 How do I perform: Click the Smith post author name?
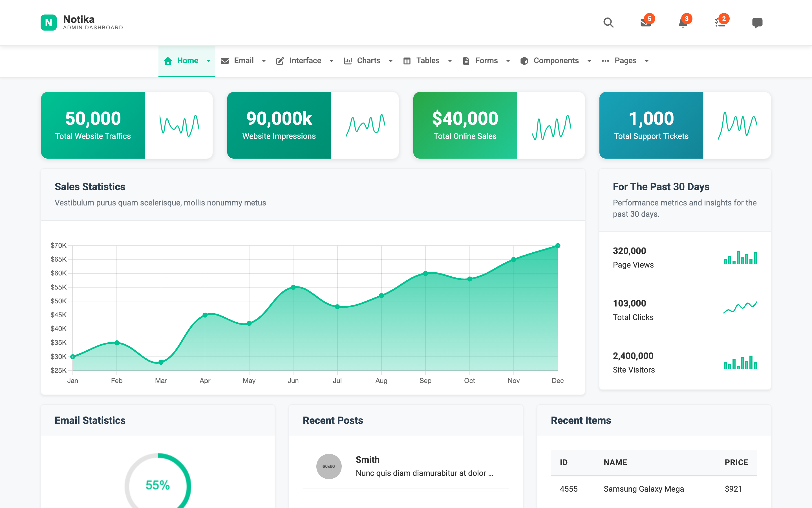[367, 460]
